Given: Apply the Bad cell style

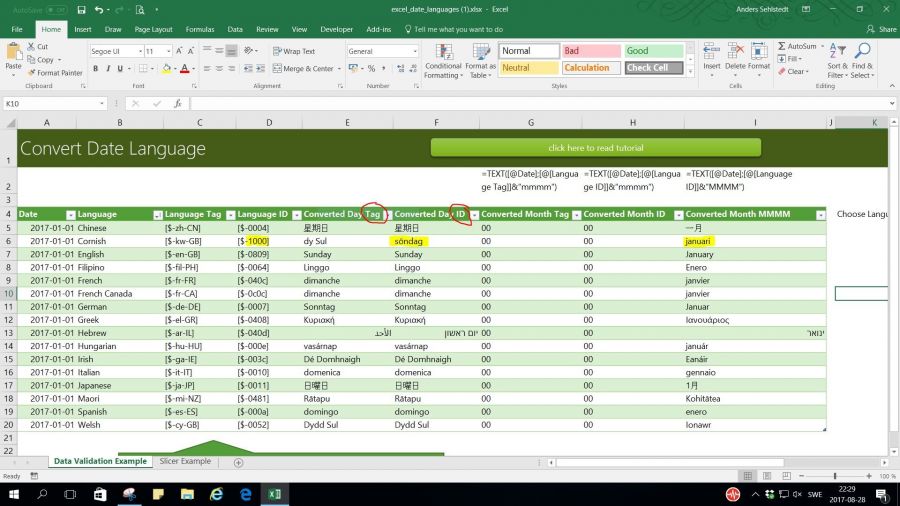Looking at the screenshot, I should coord(591,50).
